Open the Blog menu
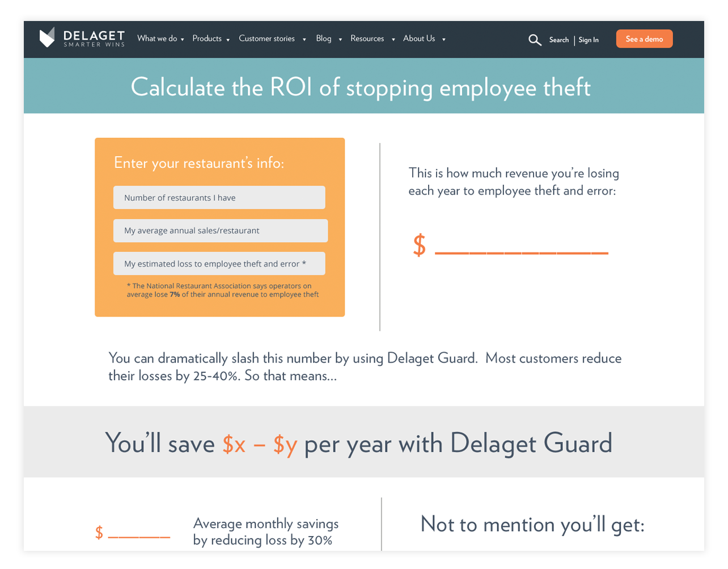The image size is (728, 569). pos(324,39)
